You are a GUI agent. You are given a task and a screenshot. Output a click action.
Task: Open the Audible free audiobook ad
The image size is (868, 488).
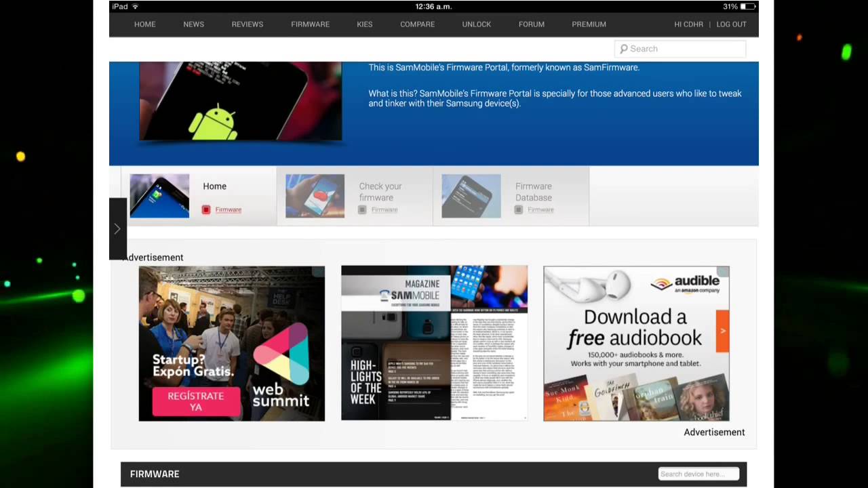(x=636, y=344)
